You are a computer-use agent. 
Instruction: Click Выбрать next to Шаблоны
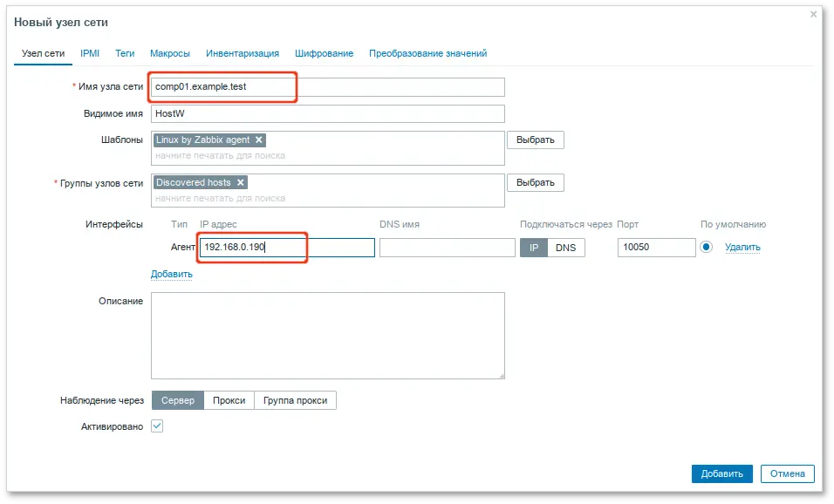536,140
